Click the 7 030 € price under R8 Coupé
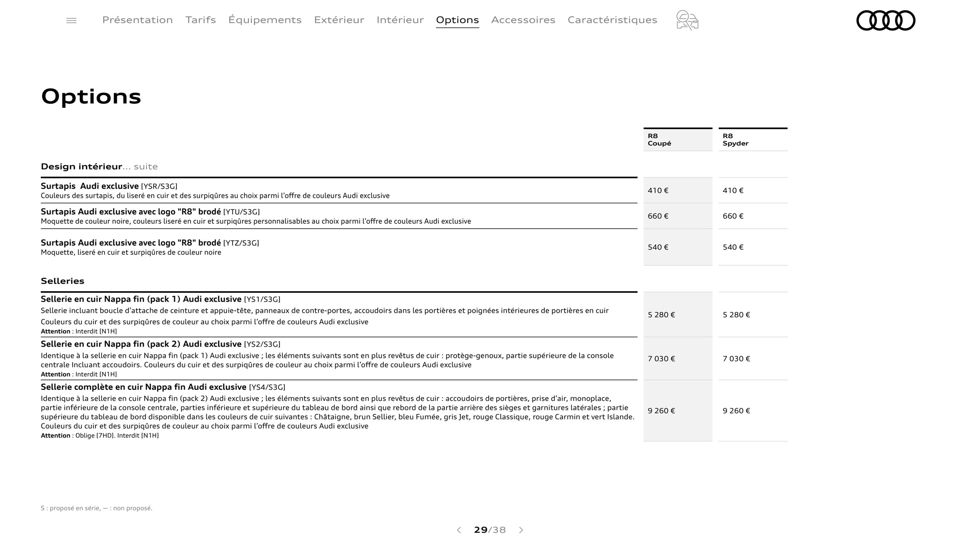The width and height of the screenshot is (980, 551). [661, 359]
